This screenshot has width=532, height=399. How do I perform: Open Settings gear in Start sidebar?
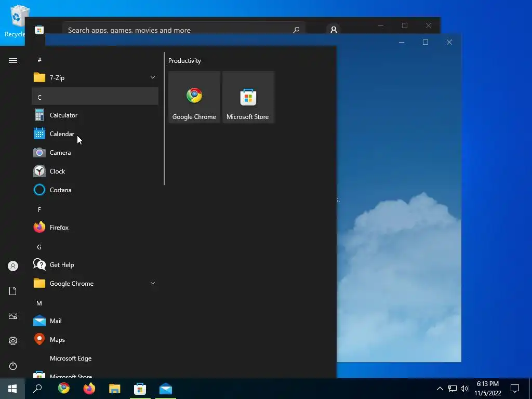pos(13,341)
